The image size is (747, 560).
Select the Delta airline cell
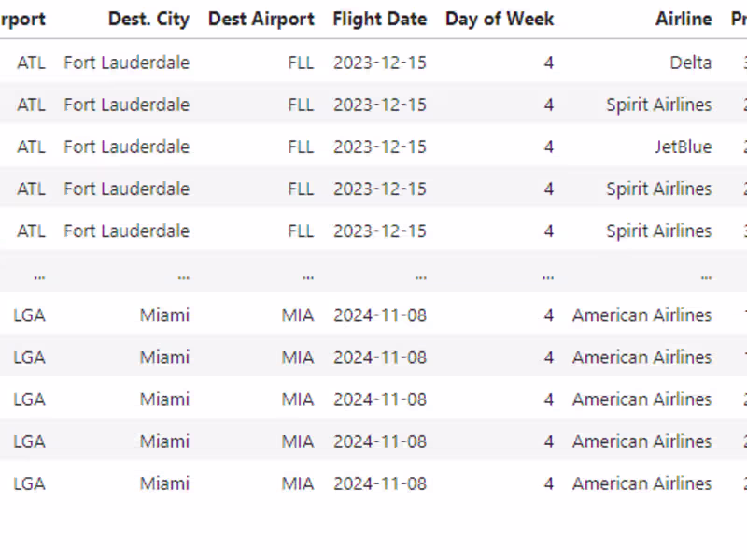coord(690,63)
